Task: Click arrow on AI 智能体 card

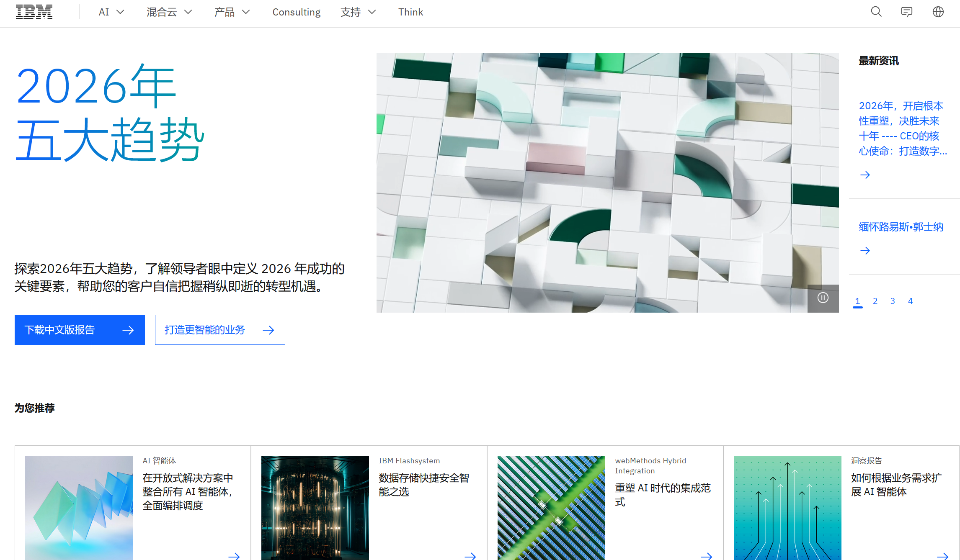Action: (x=234, y=556)
